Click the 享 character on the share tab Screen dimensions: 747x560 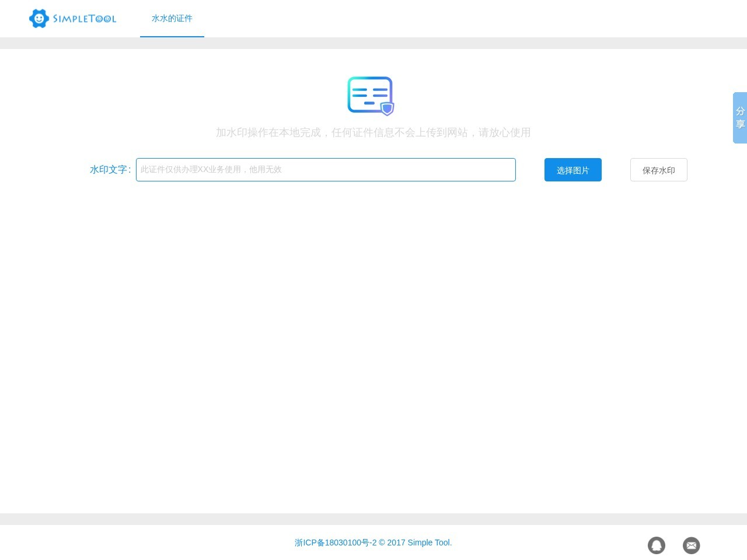(x=740, y=124)
